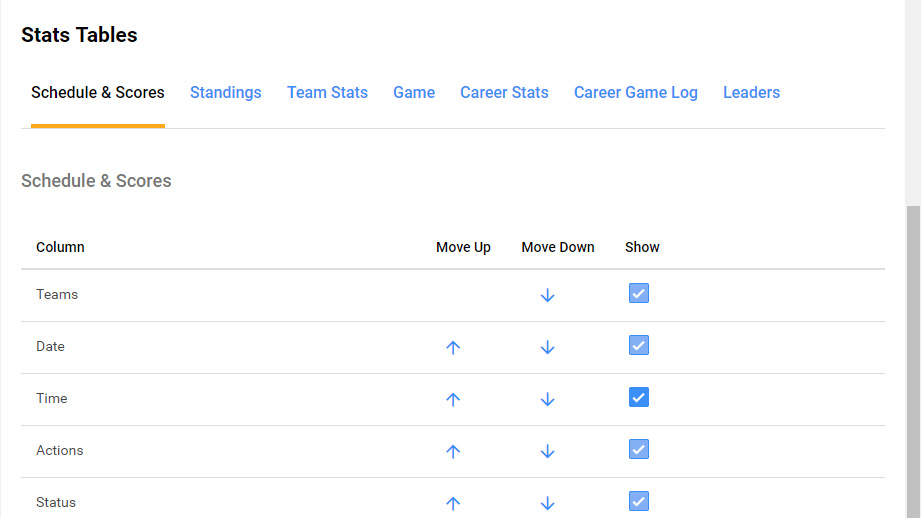Uncheck the Status column Show checkbox
The image size is (921, 518).
pyautogui.click(x=639, y=501)
